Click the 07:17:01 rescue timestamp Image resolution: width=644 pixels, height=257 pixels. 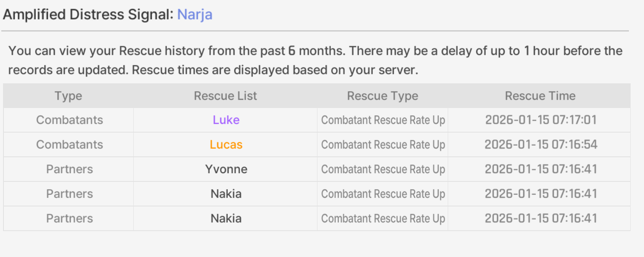[x=540, y=120]
